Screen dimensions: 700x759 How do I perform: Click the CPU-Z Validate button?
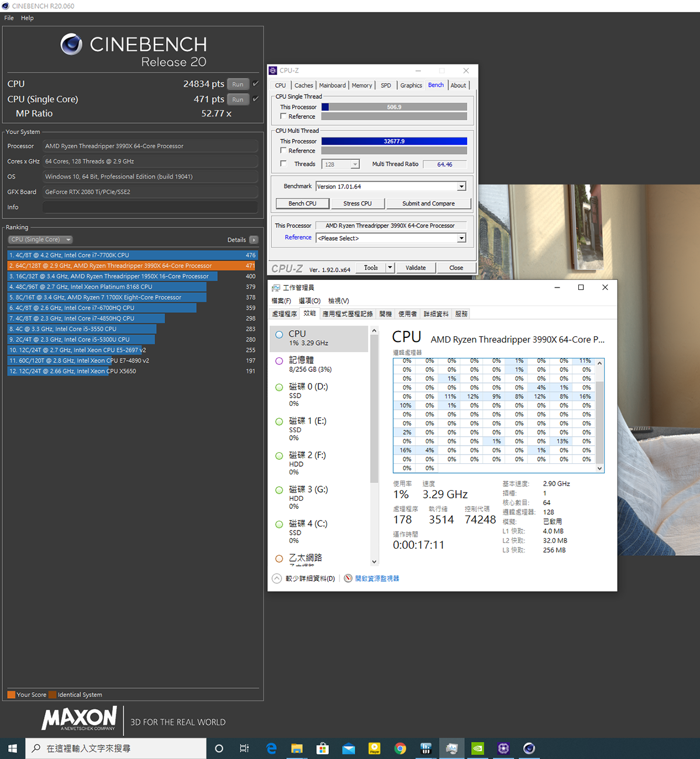click(416, 268)
